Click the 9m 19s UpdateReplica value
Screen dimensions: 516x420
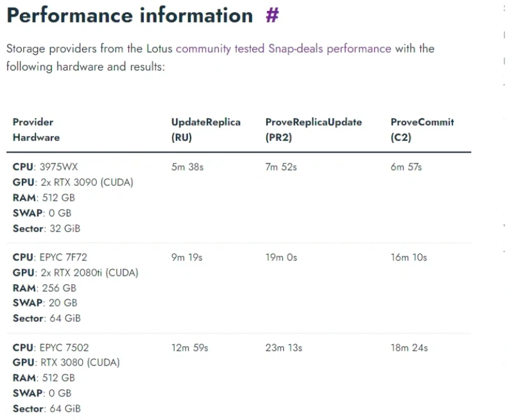pyautogui.click(x=187, y=257)
